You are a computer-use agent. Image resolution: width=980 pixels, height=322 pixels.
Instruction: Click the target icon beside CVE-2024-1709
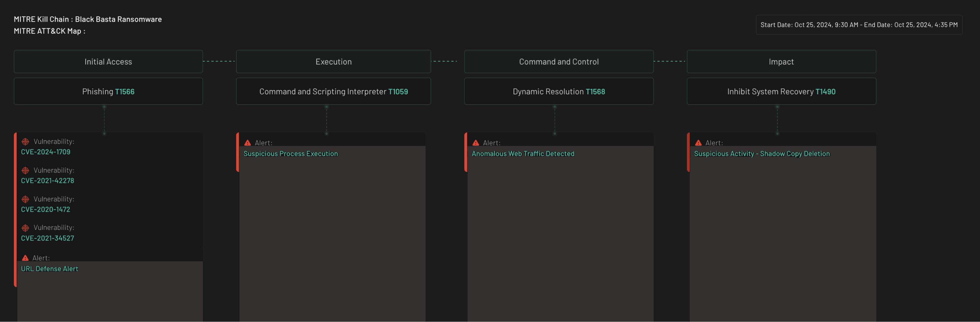tap(25, 142)
